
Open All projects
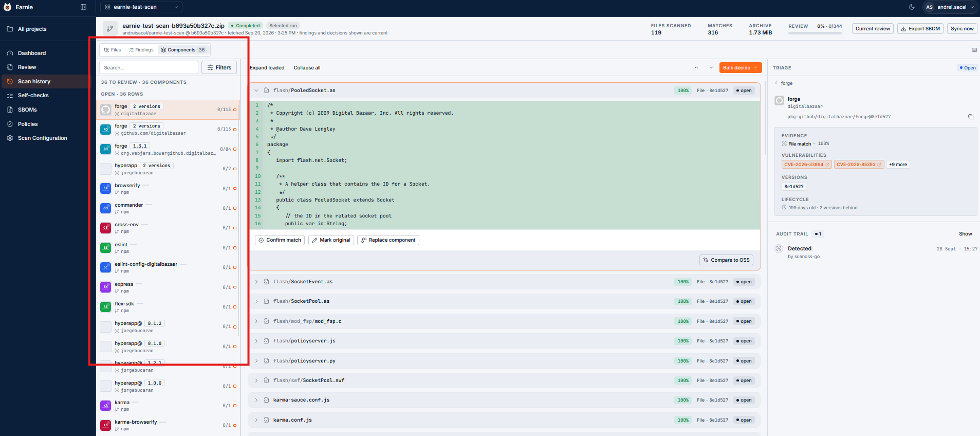click(x=32, y=29)
